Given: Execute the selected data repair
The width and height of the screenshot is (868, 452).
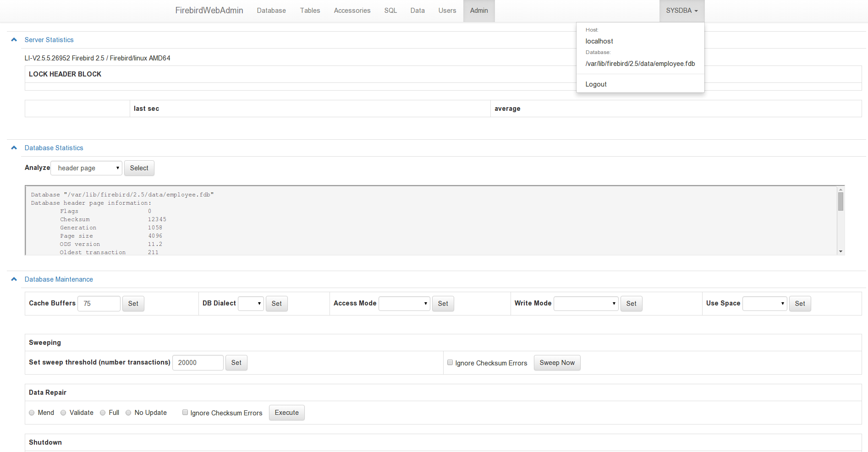Looking at the screenshot, I should point(286,412).
